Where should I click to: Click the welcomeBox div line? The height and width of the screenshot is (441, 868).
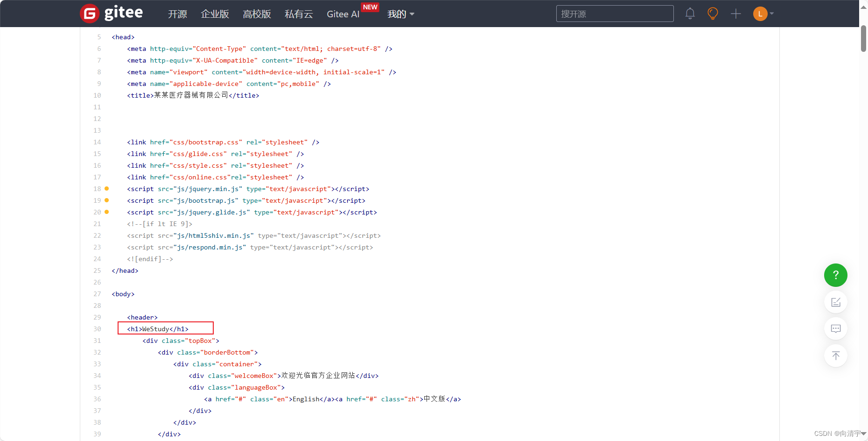click(x=283, y=376)
